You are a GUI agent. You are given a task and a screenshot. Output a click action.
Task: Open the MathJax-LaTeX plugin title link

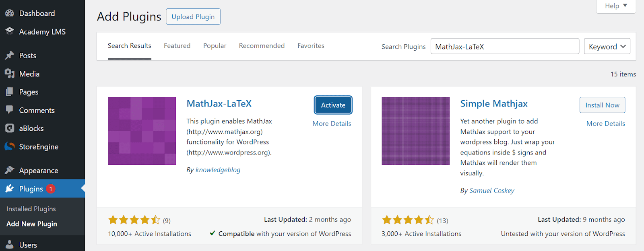[x=219, y=103]
